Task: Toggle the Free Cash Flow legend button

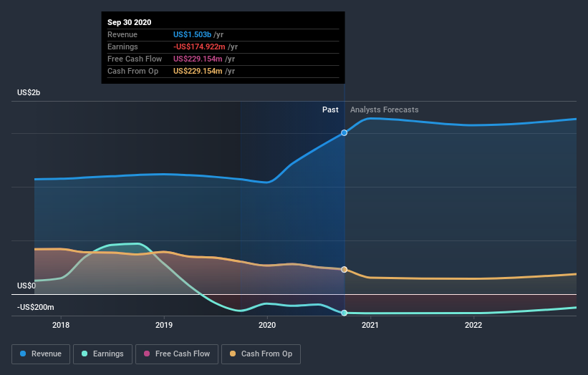Action: click(177, 354)
